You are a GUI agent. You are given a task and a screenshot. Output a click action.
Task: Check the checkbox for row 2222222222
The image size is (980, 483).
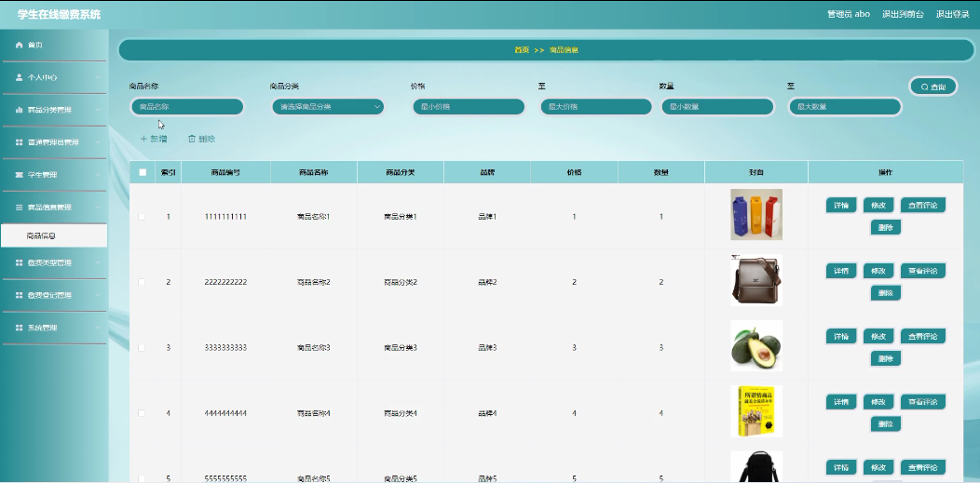tap(142, 282)
